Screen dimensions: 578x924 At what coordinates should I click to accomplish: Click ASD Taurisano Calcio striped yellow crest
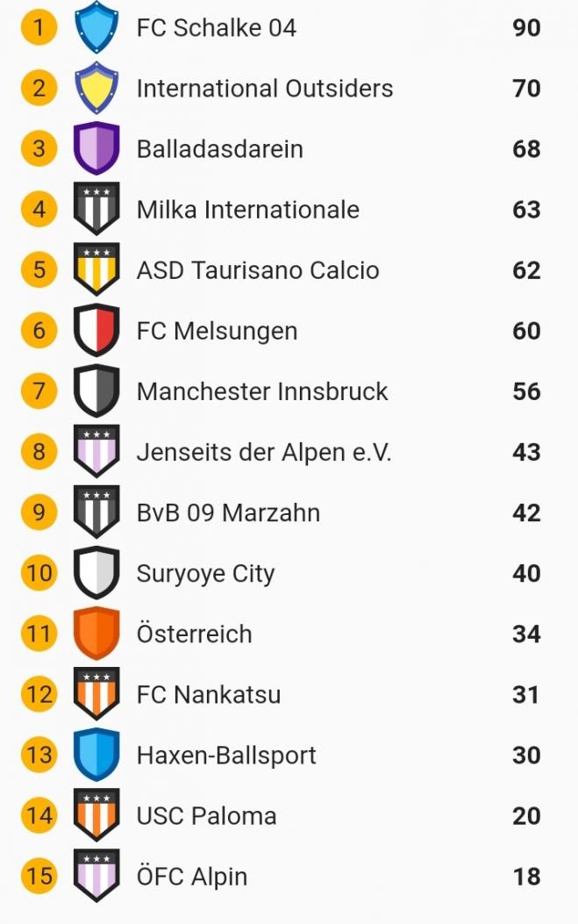96,269
